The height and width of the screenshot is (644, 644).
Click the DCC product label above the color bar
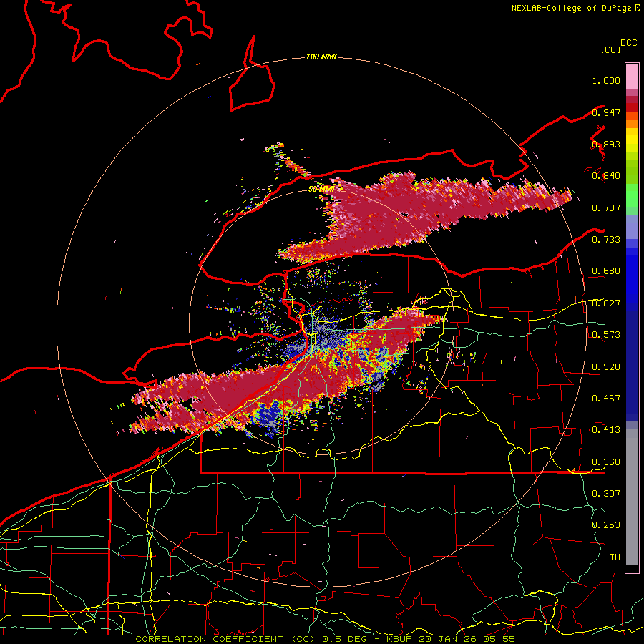pos(628,43)
